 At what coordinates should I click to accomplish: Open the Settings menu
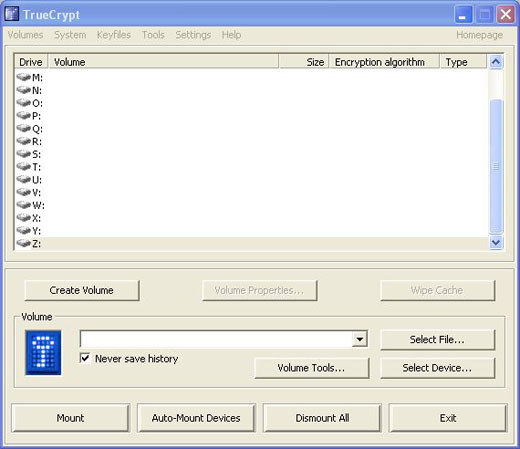(x=193, y=35)
